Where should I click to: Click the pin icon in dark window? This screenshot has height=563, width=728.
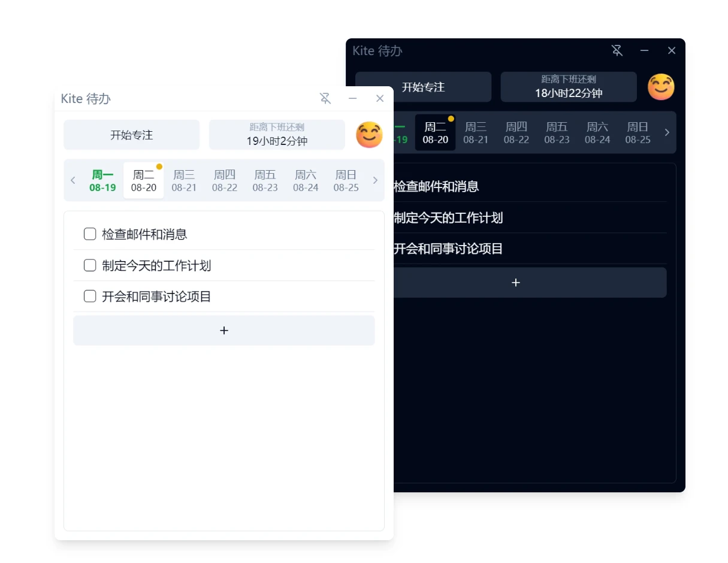(617, 51)
